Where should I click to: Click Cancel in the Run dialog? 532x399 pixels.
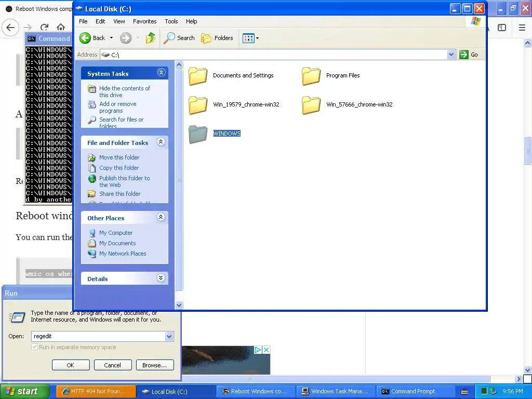pyautogui.click(x=113, y=365)
